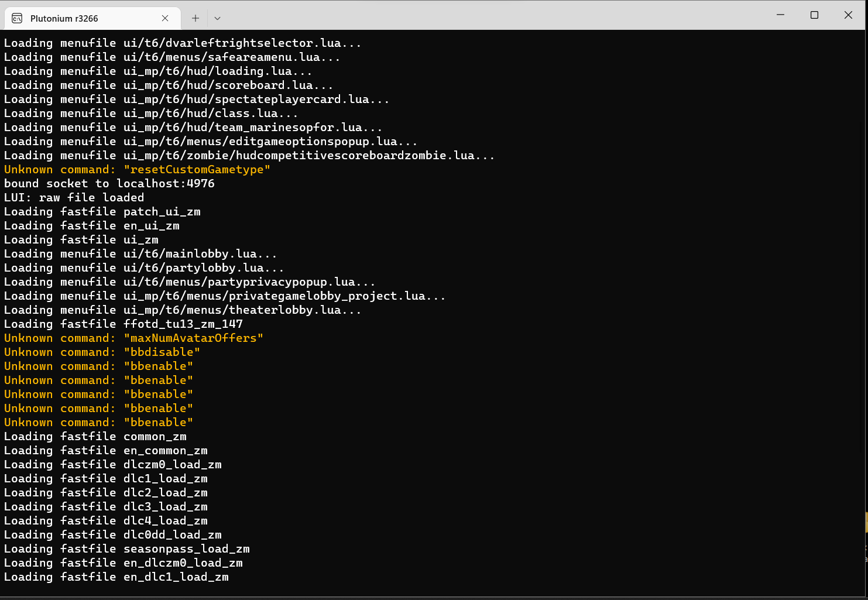Screen dimensions: 868x600
Task: Click the line with "resetCustomGametype"
Action: 137,169
